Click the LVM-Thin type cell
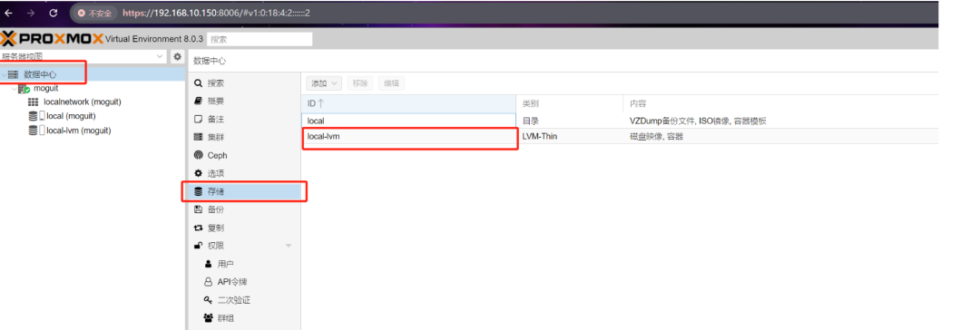980x330 pixels. 539,136
